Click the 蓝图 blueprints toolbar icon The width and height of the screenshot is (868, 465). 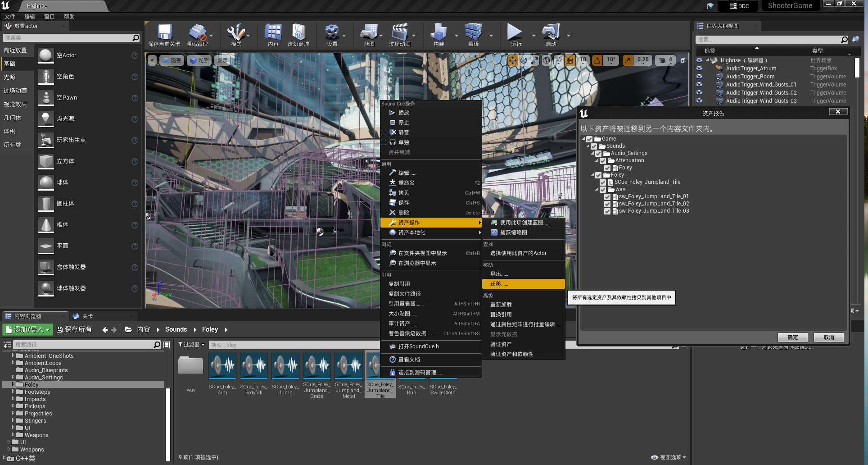(x=369, y=33)
